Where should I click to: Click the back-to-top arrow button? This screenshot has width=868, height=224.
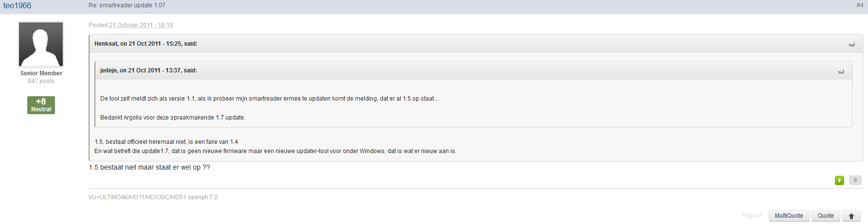click(x=851, y=216)
